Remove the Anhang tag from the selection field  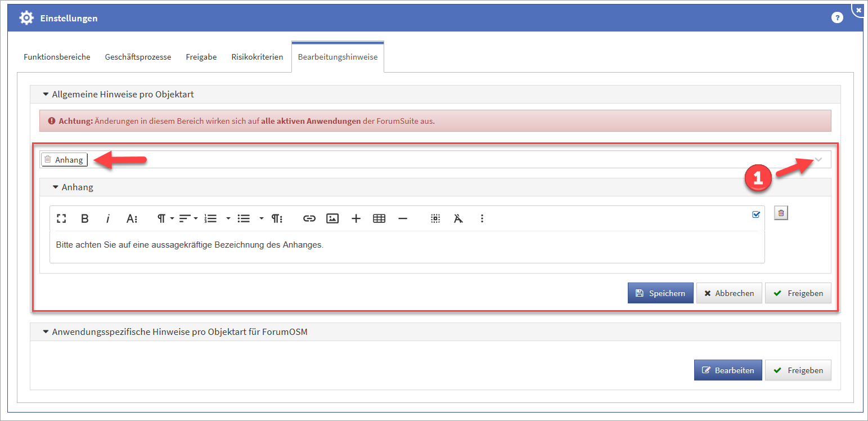pyautogui.click(x=48, y=160)
